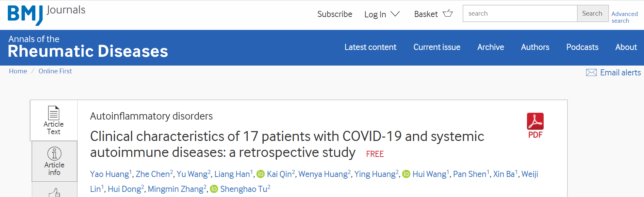644x197 pixels.
Task: Open the Article Text document icon
Action: (54, 113)
